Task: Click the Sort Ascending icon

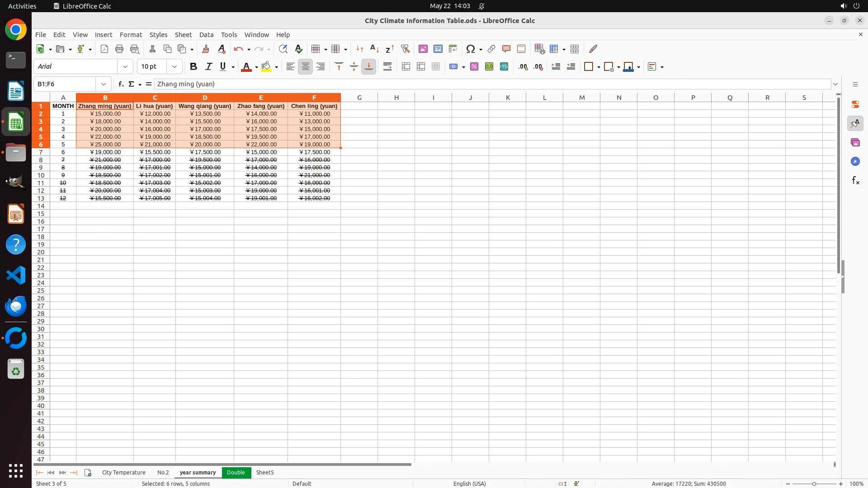Action: click(x=374, y=49)
